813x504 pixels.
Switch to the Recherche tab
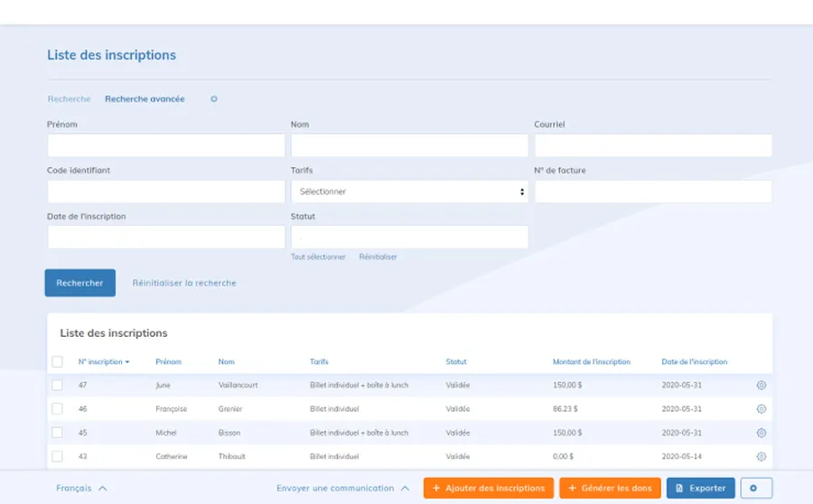[69, 99]
